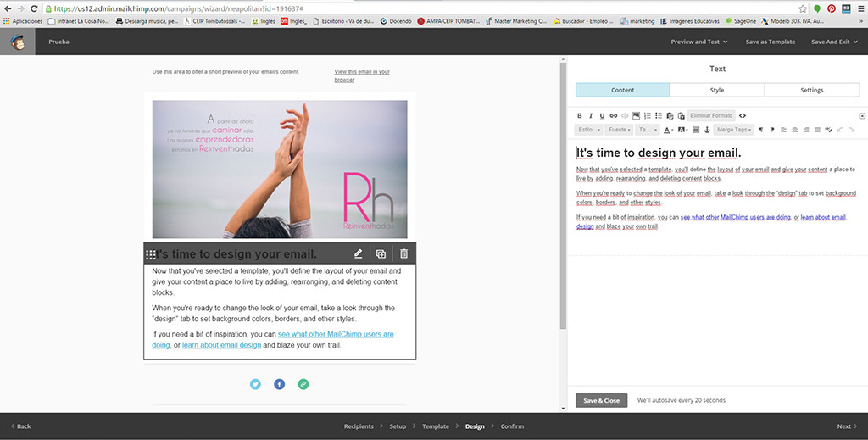
Task: Open the Docendo bookmark
Action: (395, 21)
